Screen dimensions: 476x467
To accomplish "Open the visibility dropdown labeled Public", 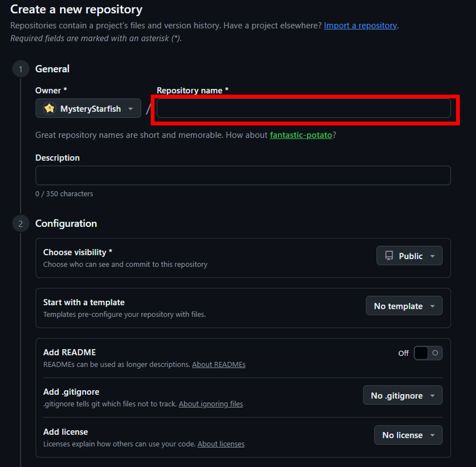I will pos(409,256).
